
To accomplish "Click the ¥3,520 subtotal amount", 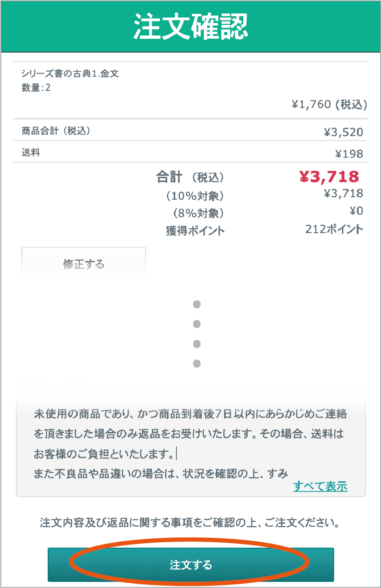I will 343,132.
